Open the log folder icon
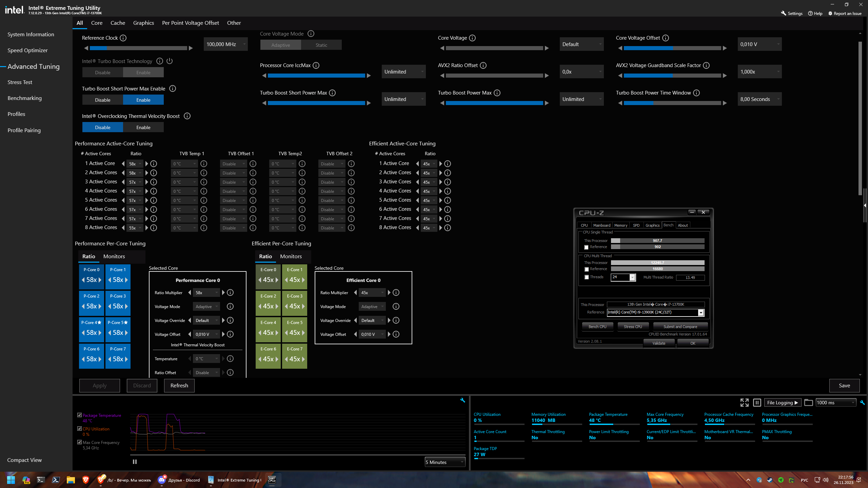Screen dimensions: 868x488 tap(809, 403)
